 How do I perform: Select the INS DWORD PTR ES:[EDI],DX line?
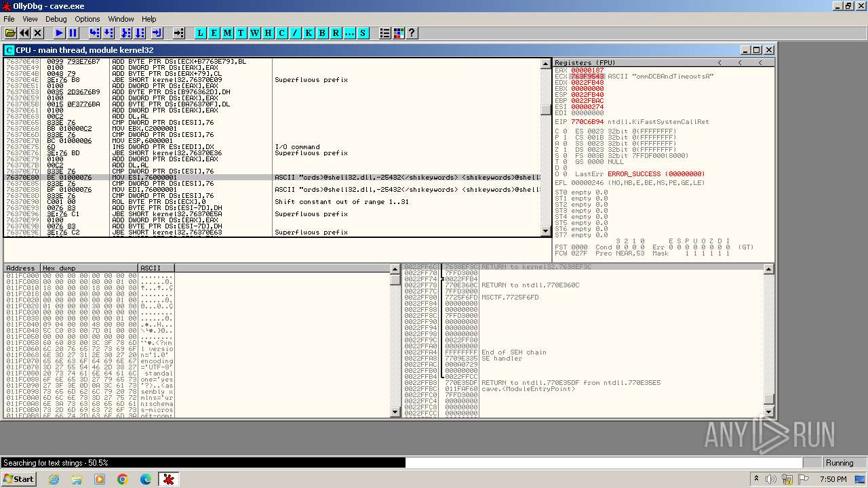click(271, 147)
